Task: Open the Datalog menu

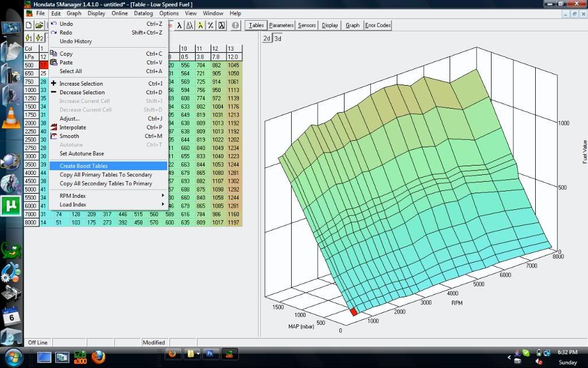Action: [x=144, y=13]
